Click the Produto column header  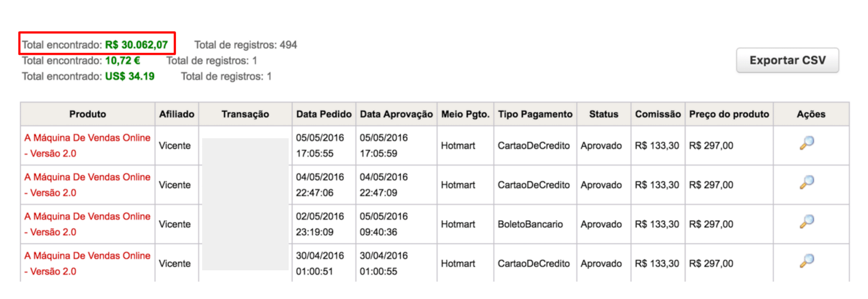88,114
